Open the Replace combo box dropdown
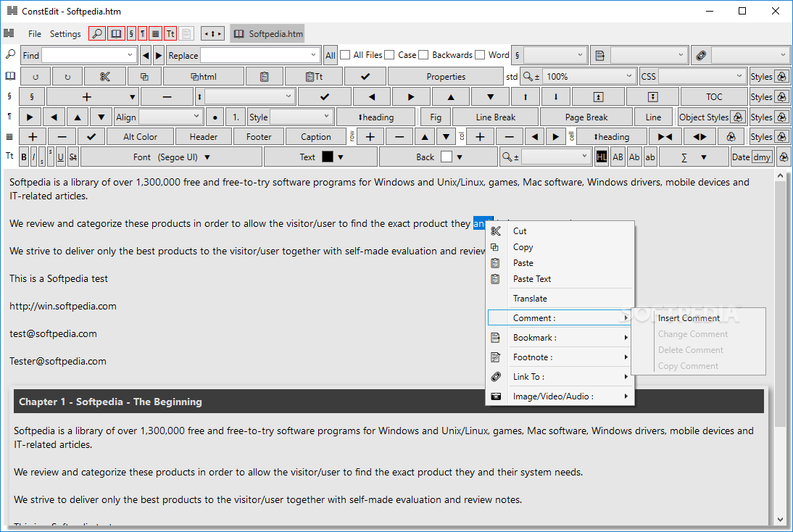The height and width of the screenshot is (532, 793). click(313, 54)
